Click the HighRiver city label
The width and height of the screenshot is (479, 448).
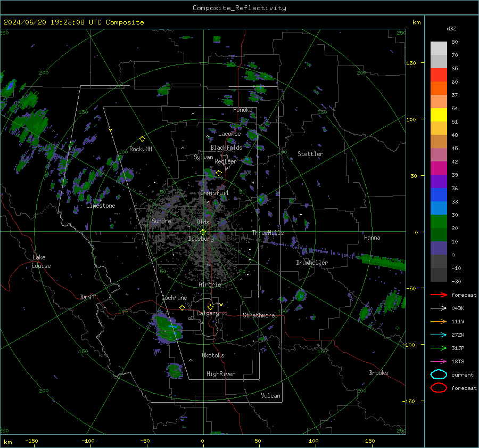pos(221,374)
